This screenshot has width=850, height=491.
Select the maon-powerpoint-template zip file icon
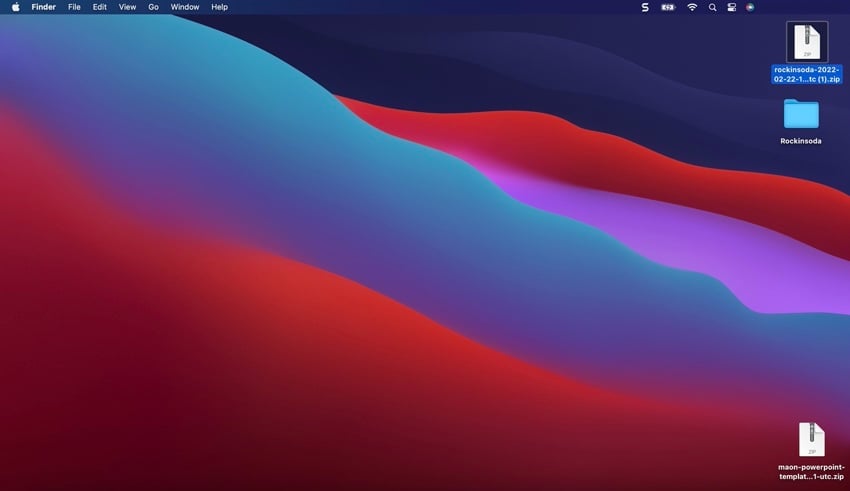(x=811, y=439)
